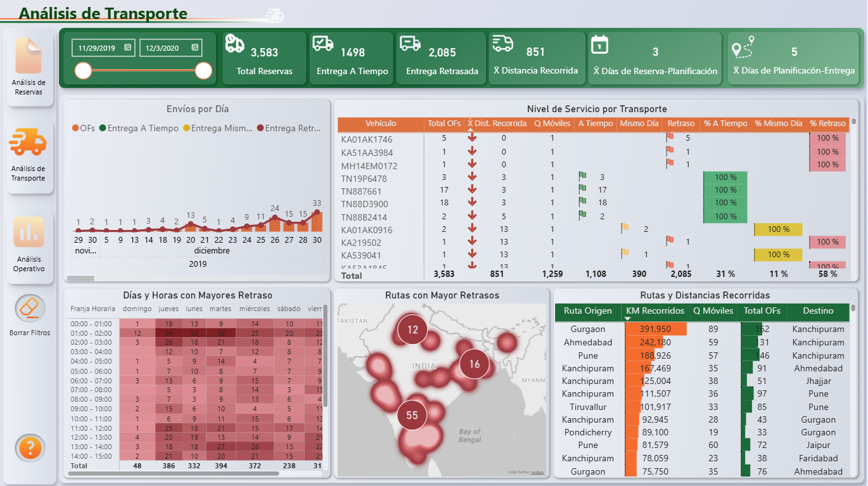
Task: Grab the right handle of the date slider
Action: (x=203, y=70)
